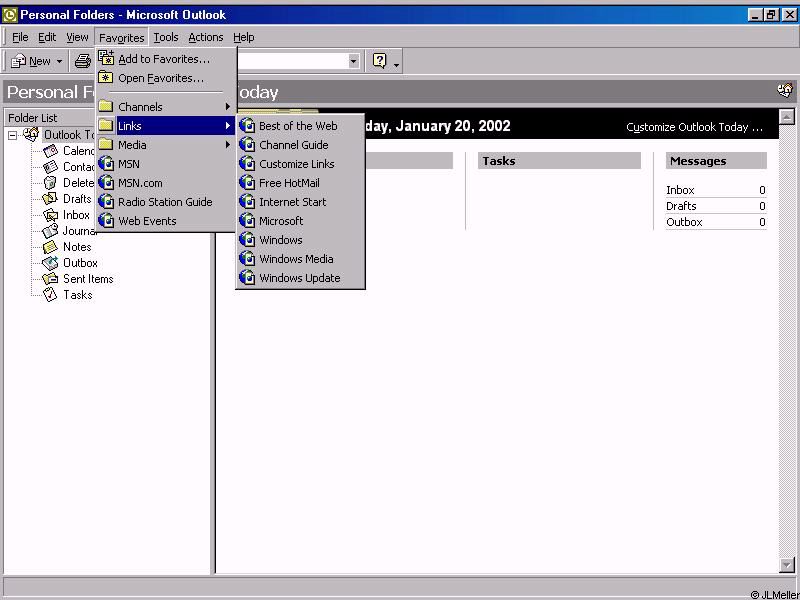Click the Messages column header

pos(716,161)
